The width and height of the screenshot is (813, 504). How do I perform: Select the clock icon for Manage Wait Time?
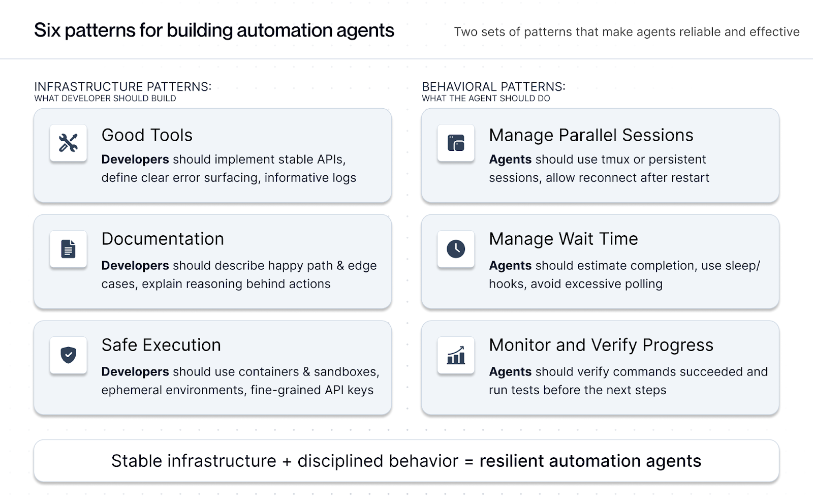coord(456,249)
